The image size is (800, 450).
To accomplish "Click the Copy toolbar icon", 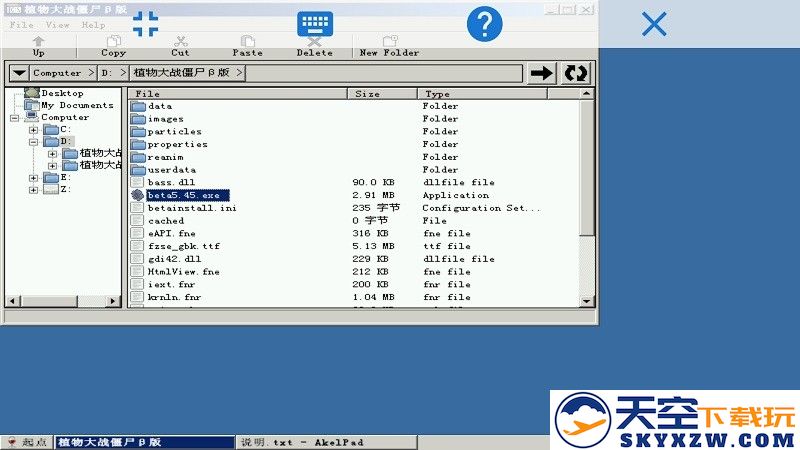I will click(113, 41).
